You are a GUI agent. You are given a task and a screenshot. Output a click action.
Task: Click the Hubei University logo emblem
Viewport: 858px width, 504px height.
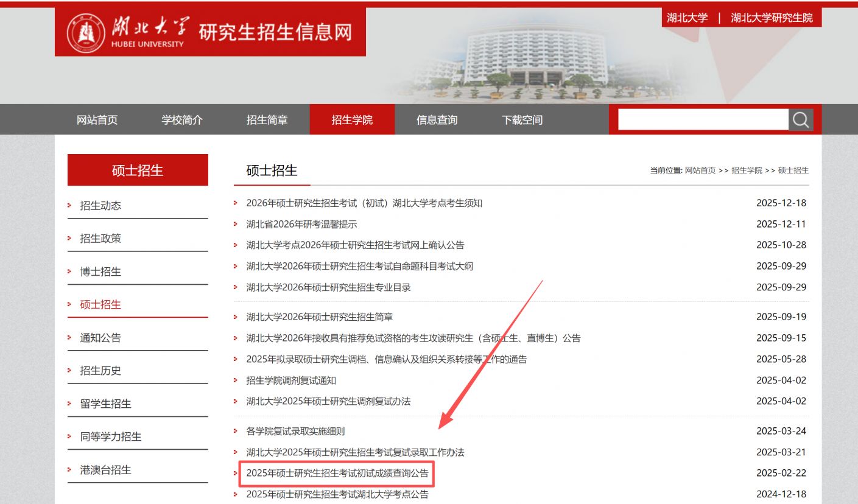[x=85, y=33]
